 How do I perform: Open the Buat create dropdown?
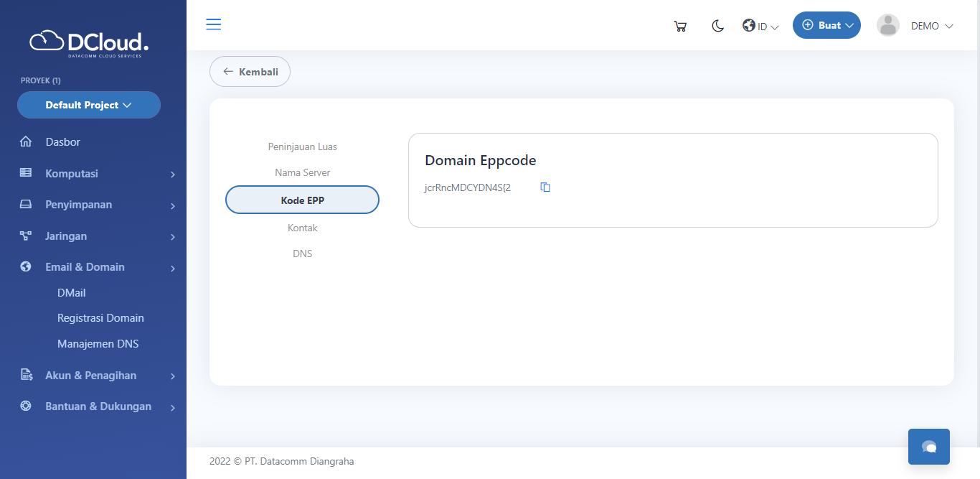pyautogui.click(x=826, y=25)
